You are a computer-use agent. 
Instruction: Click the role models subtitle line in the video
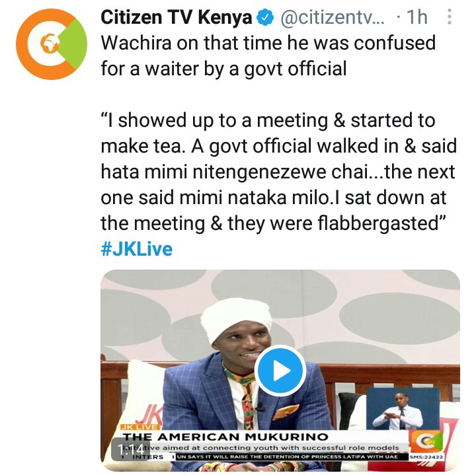pyautogui.click(x=261, y=448)
